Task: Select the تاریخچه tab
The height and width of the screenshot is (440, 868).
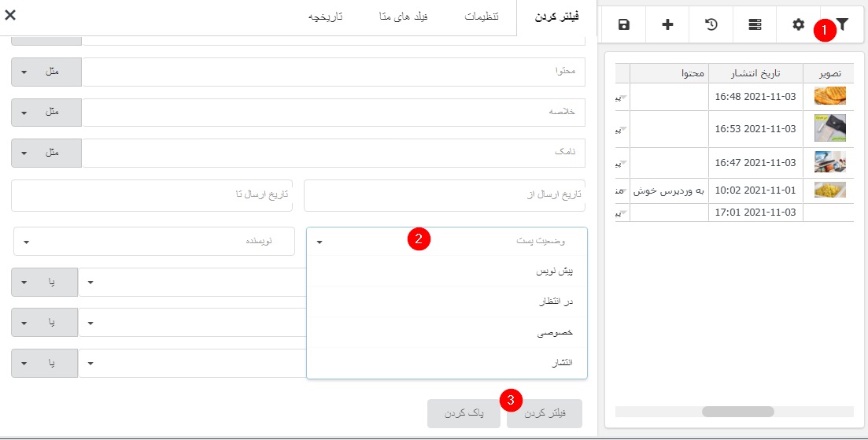Action: point(325,17)
